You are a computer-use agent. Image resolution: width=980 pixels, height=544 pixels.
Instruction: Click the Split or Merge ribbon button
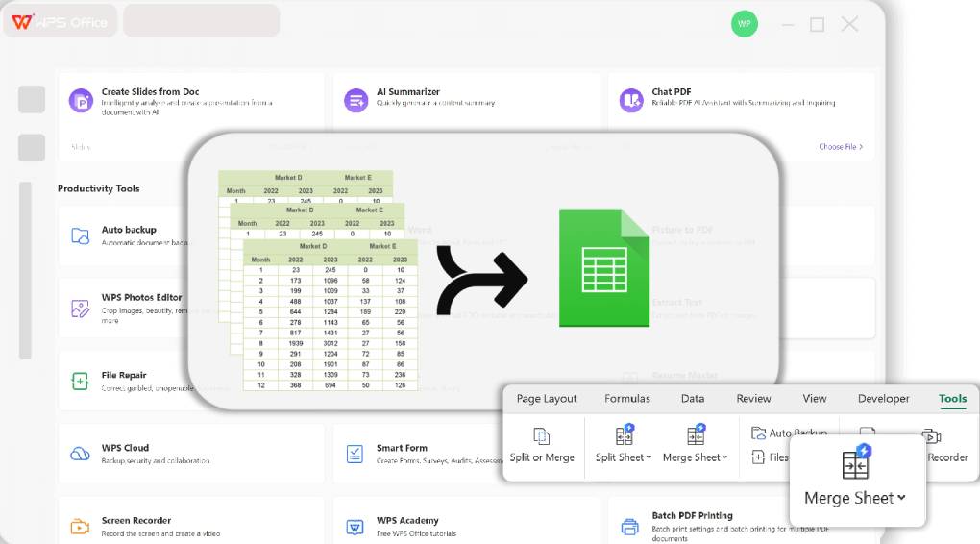(x=542, y=445)
